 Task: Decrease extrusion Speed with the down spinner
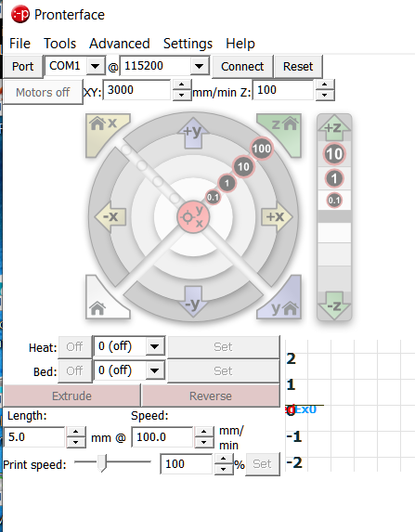click(x=204, y=442)
